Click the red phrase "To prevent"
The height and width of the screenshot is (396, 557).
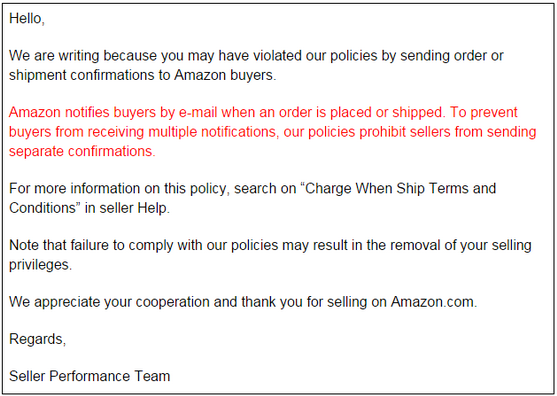(x=483, y=112)
